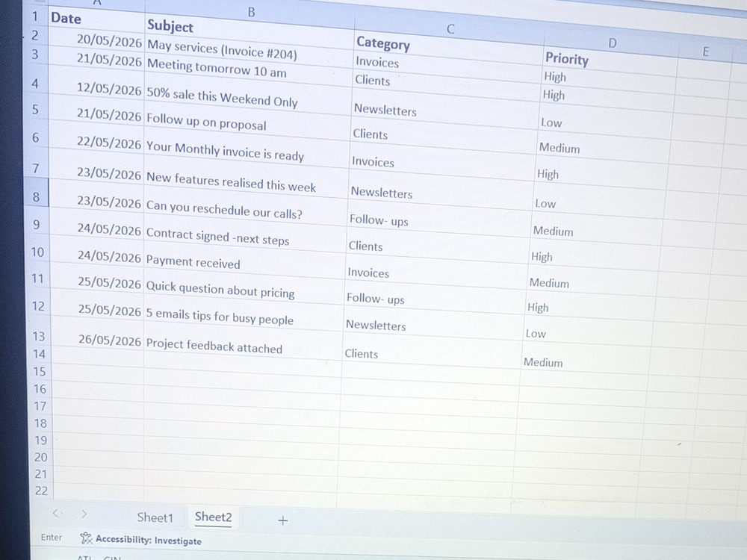
Task: Select row 14 header
Action: point(39,354)
